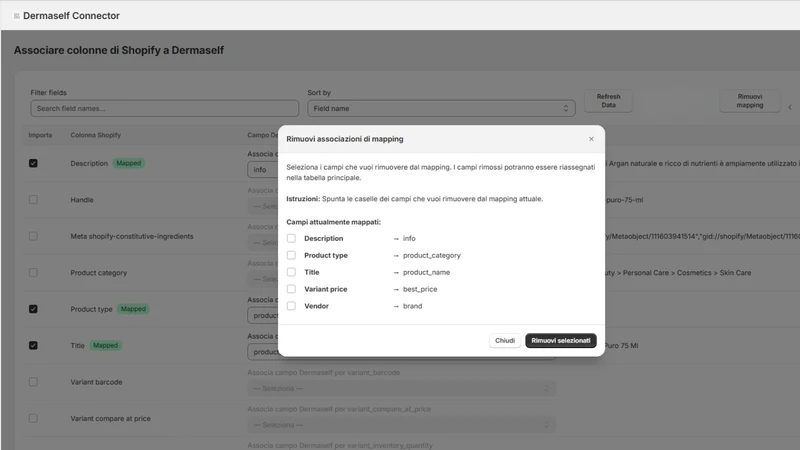Image resolution: width=800 pixels, height=450 pixels.
Task: Tick the Vendor checkbox in the dialog
Action: pyautogui.click(x=291, y=306)
